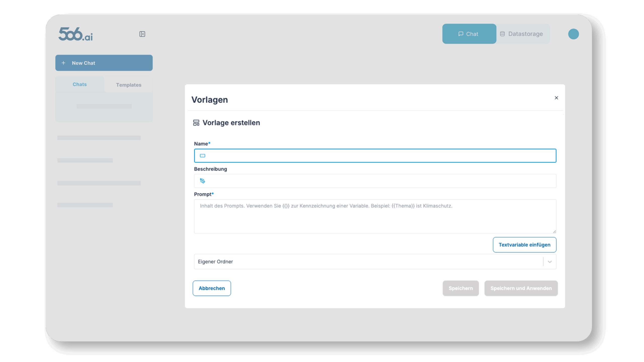Click the Datastorage database icon
The image size is (644, 362).
[x=502, y=34]
